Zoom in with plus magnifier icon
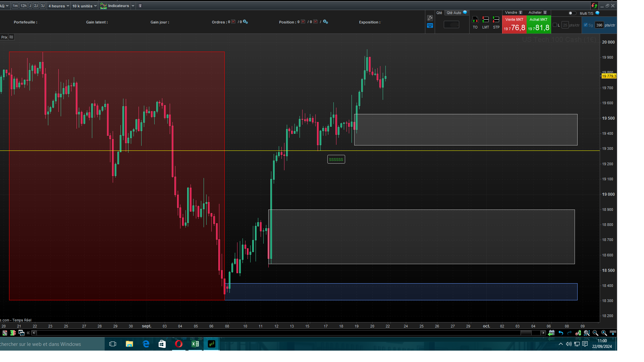The width and height of the screenshot is (644, 362). (x=604, y=333)
